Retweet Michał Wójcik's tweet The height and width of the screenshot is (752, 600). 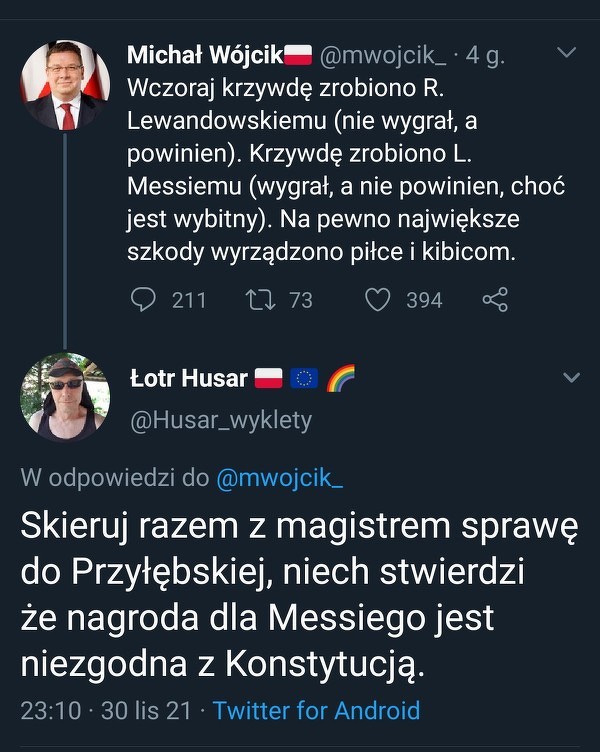(262, 299)
